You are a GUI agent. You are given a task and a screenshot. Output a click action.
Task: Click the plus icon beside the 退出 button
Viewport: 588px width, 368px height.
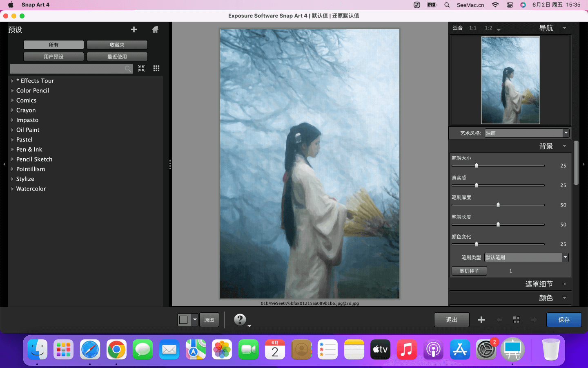click(x=481, y=320)
